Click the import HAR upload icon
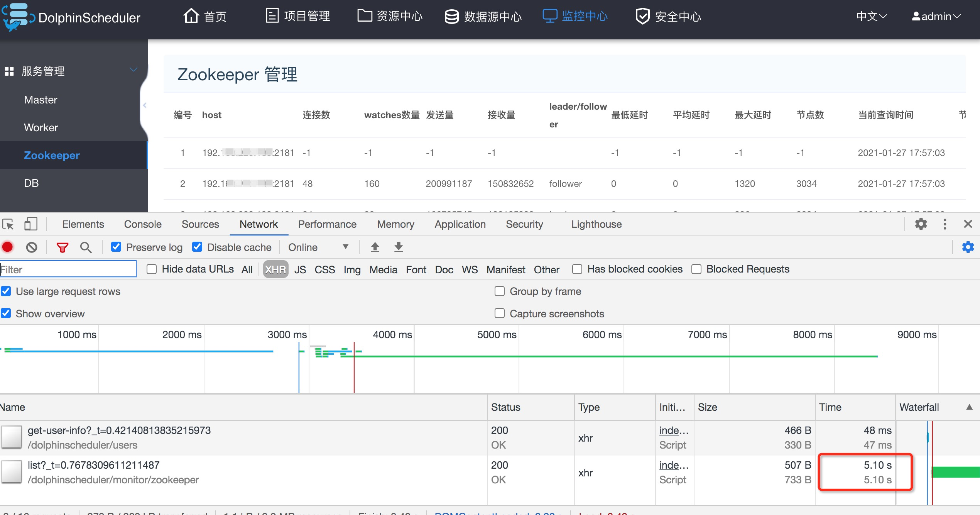The width and height of the screenshot is (980, 515). tap(375, 247)
